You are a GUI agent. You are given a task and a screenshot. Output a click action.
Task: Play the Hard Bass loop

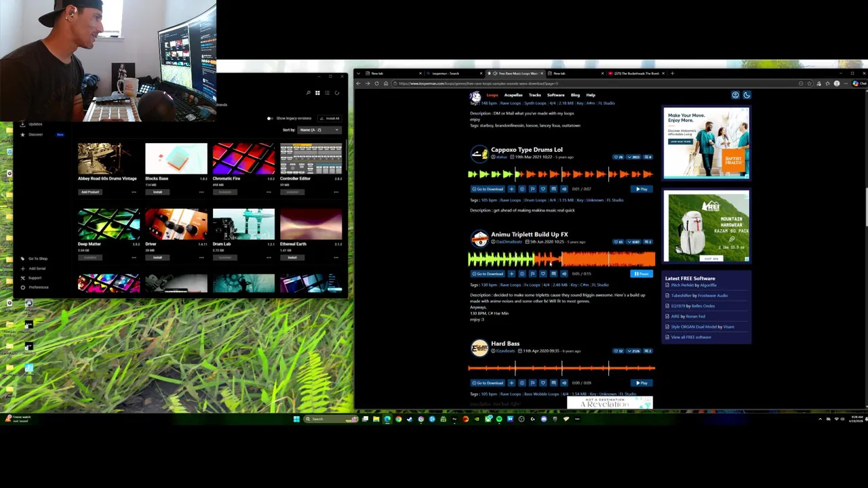tap(642, 383)
